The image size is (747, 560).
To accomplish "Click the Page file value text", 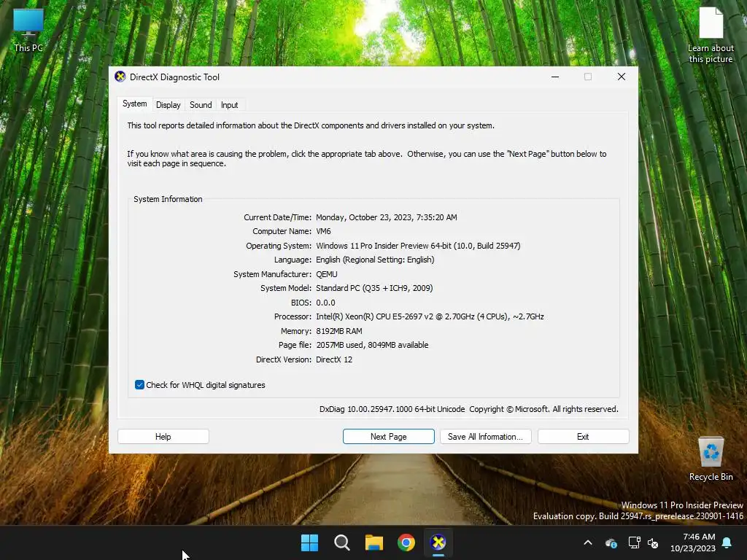I will 372,345.
